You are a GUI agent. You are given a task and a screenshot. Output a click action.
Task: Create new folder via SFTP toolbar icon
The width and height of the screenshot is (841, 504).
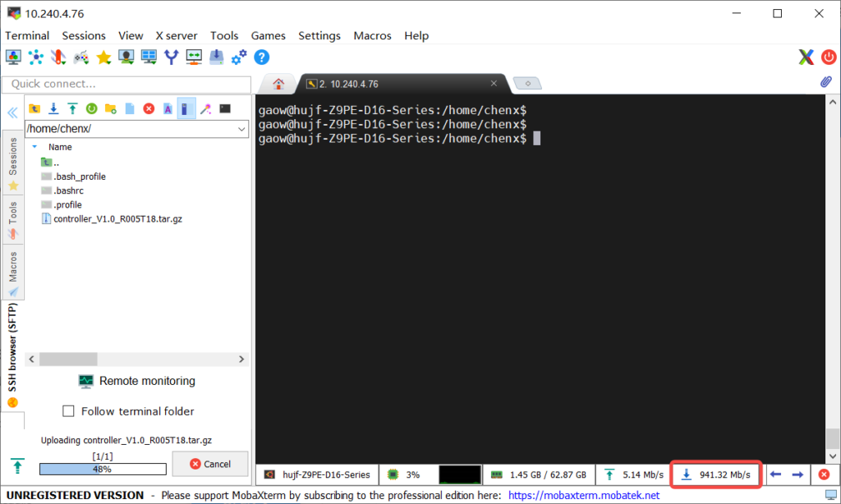point(111,108)
